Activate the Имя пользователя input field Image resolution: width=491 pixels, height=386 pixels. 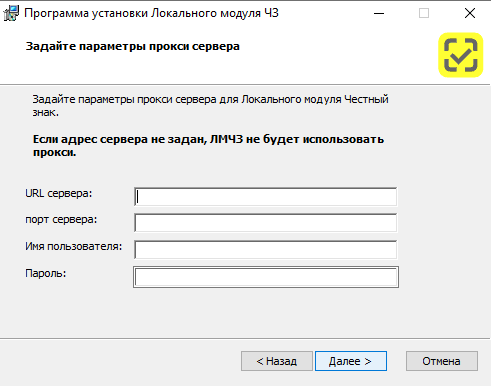pyautogui.click(x=266, y=250)
